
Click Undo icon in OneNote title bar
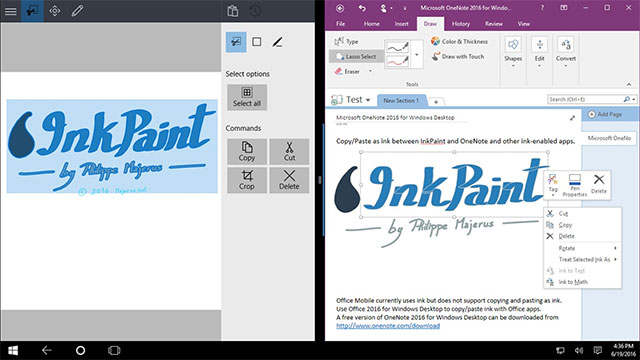(362, 8)
